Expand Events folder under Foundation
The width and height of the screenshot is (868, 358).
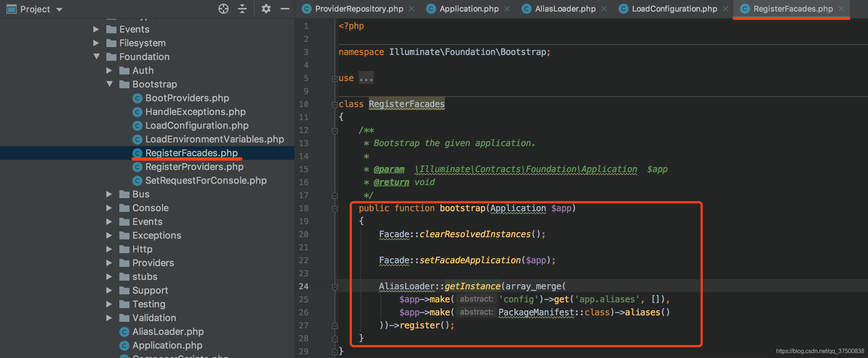[x=109, y=222]
